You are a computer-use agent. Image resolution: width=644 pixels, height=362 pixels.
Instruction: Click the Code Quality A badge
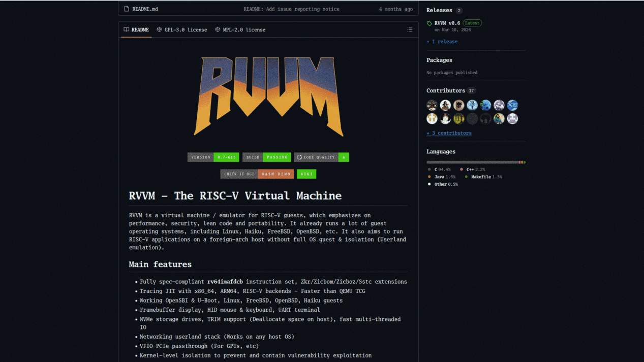(322, 157)
